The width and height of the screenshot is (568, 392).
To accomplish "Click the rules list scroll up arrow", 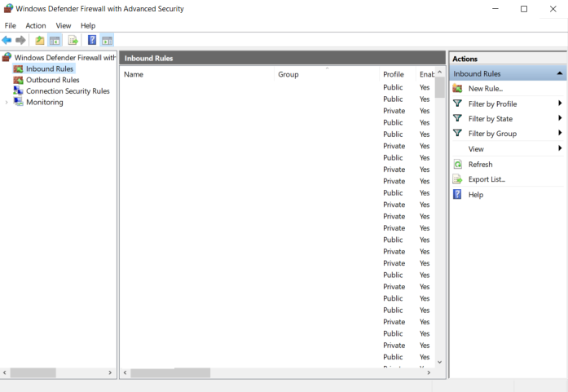I will pyautogui.click(x=440, y=72).
